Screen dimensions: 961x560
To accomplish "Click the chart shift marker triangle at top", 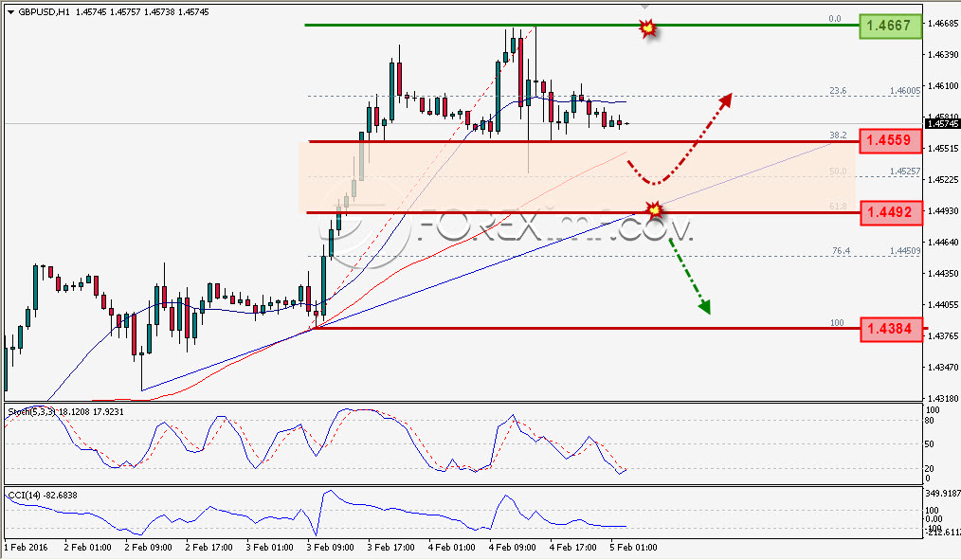I will pyautogui.click(x=644, y=7).
